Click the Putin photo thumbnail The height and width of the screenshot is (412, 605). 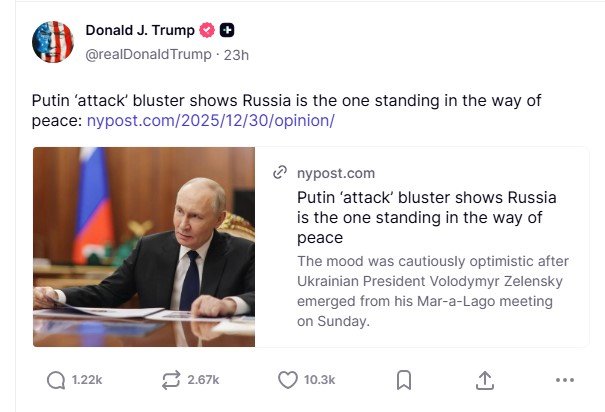pyautogui.click(x=144, y=247)
